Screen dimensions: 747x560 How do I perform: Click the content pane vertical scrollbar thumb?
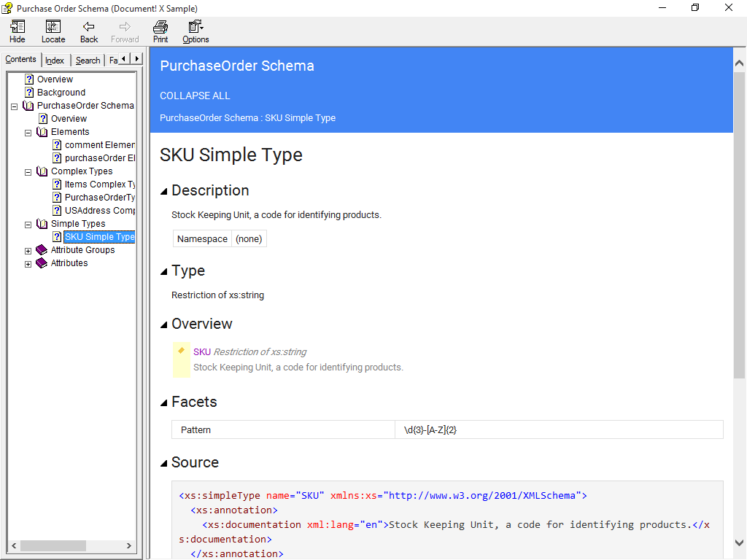[x=739, y=225]
